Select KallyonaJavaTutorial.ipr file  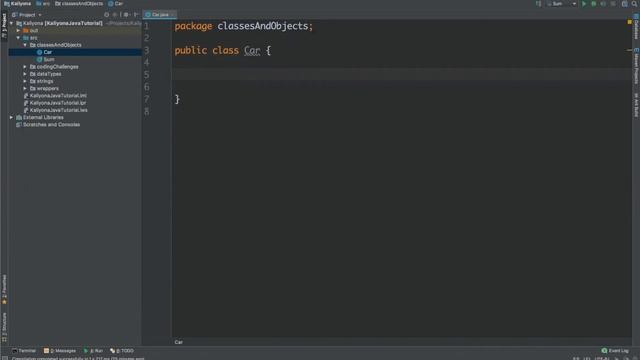75,103
